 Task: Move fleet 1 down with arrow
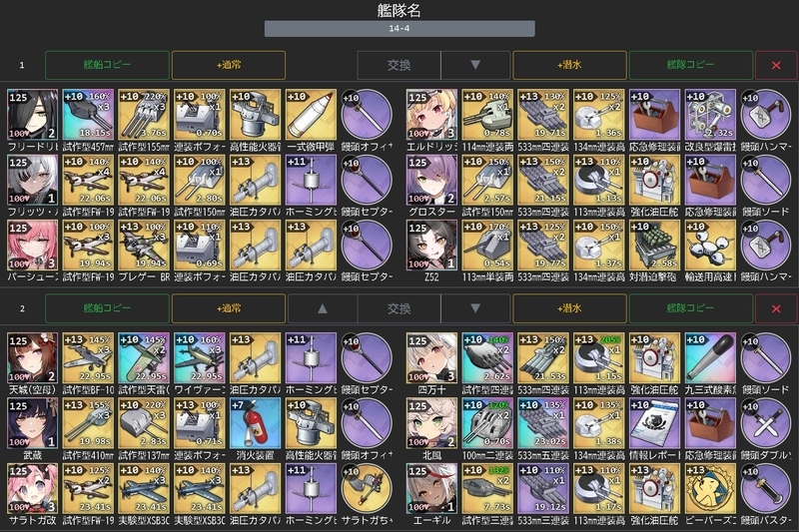[x=475, y=65]
